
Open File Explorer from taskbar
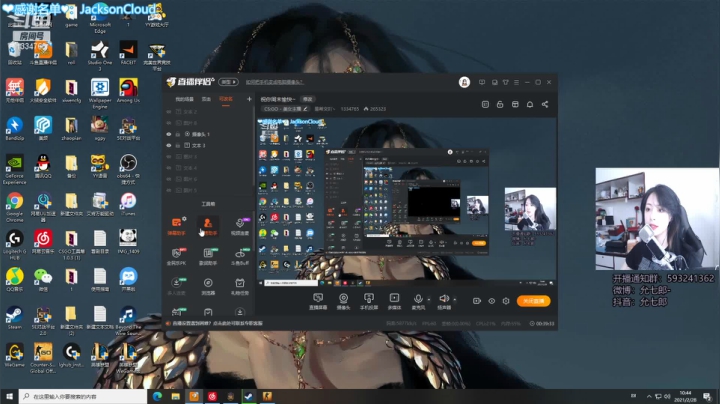(x=175, y=396)
